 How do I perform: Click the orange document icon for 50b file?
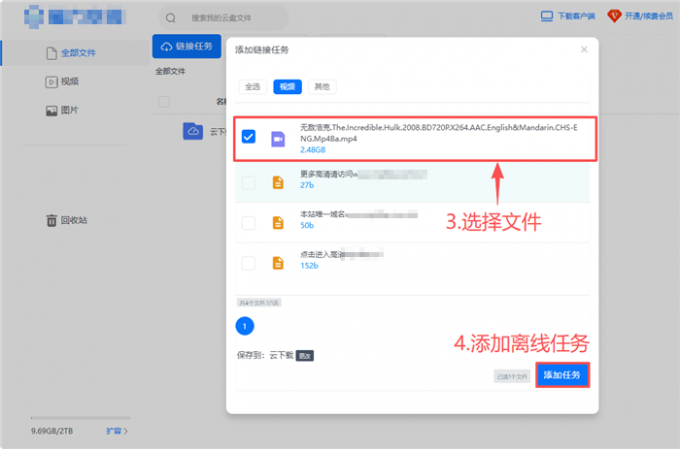click(278, 223)
